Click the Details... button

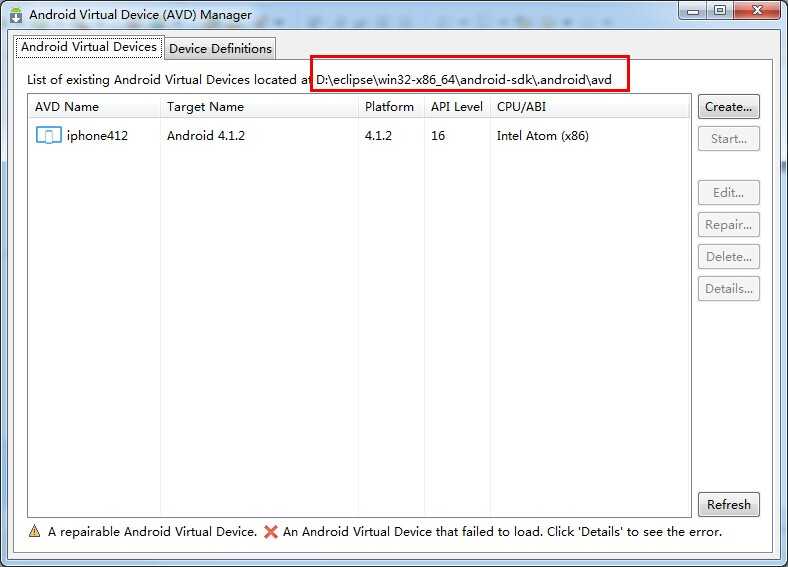[x=728, y=289]
